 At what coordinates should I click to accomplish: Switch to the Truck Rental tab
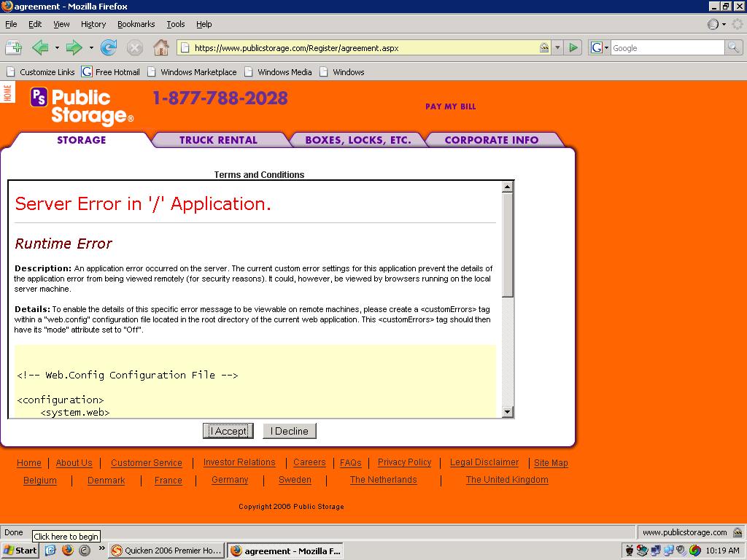pyautogui.click(x=218, y=140)
